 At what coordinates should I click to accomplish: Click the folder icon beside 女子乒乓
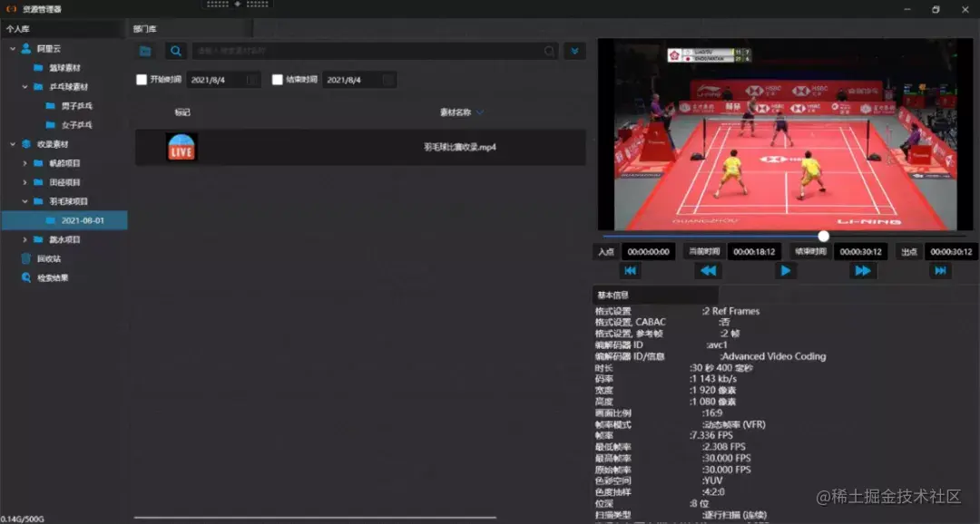[x=51, y=125]
